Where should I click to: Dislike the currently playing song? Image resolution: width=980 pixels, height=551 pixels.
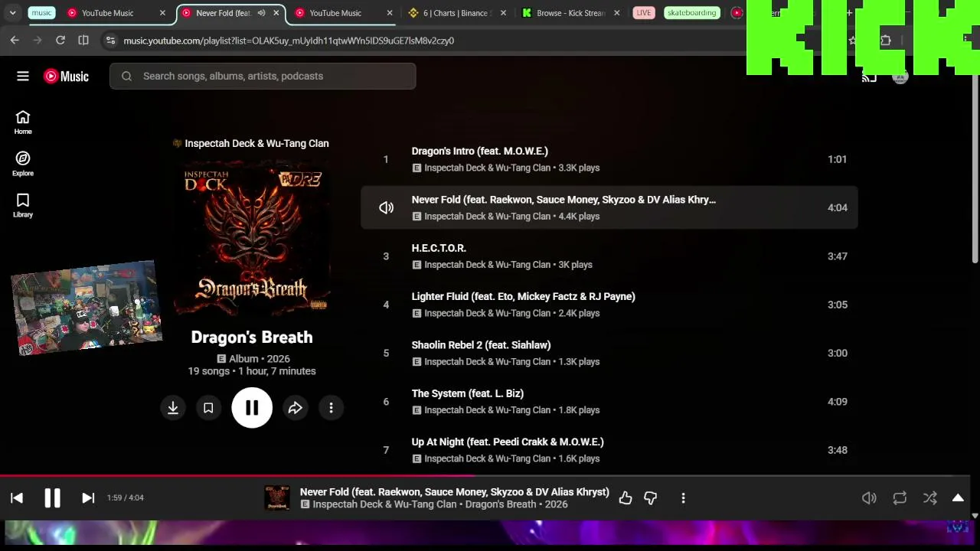[x=651, y=498]
